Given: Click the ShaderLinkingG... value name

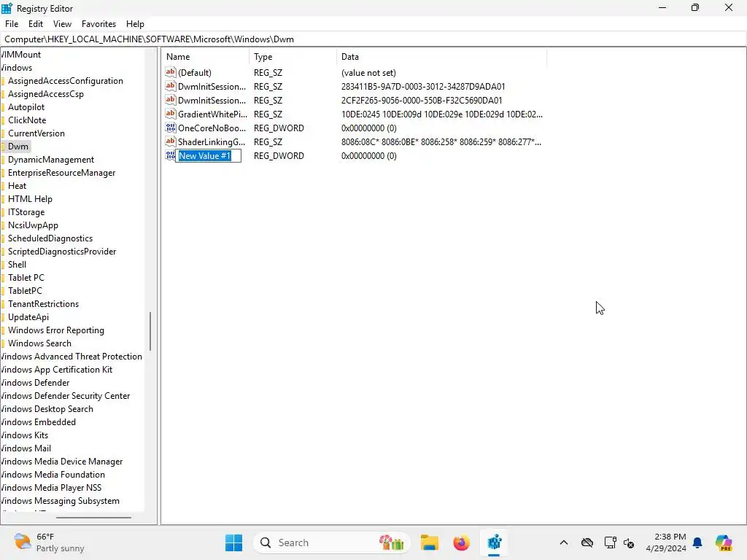Looking at the screenshot, I should 212,141.
